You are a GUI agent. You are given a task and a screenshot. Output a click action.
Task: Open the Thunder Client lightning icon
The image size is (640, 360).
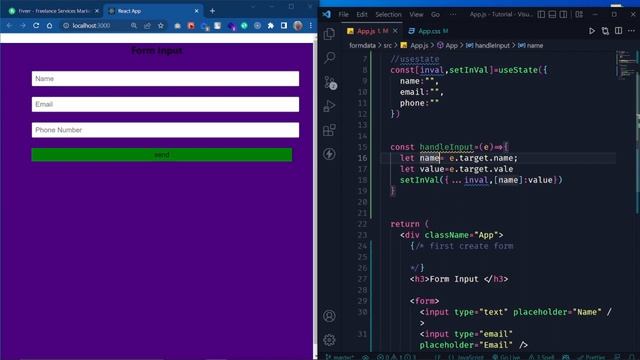point(329,154)
